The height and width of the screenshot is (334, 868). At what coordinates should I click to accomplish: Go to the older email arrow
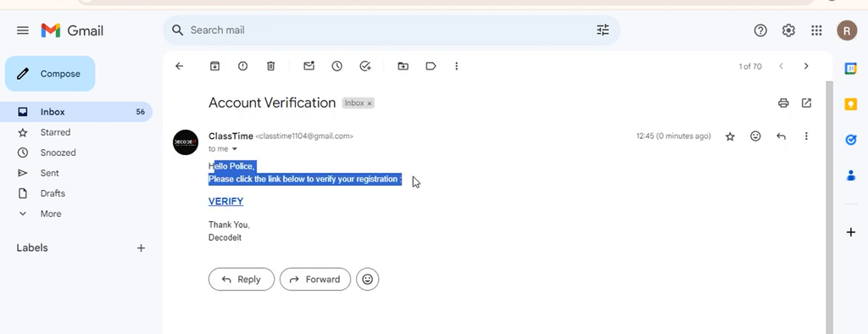coord(806,66)
